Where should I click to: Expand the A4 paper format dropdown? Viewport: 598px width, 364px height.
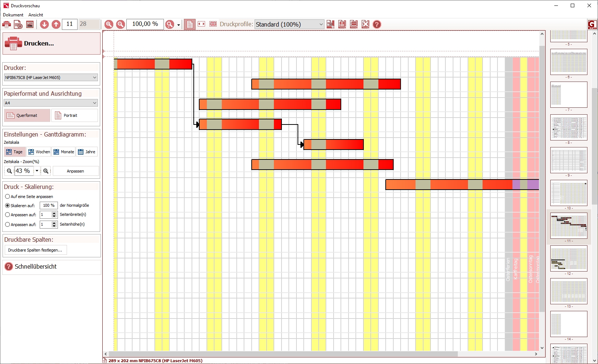(51, 103)
